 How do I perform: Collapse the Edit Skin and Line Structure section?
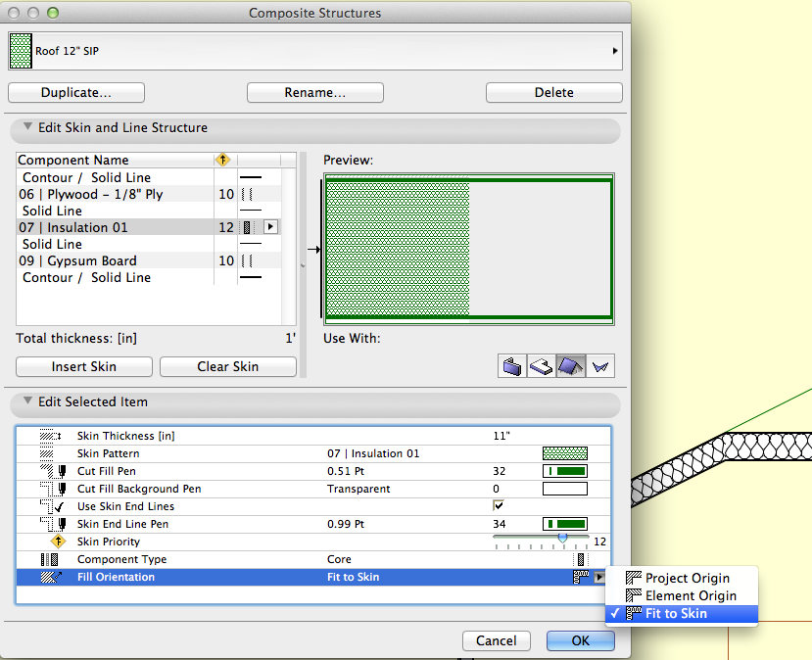coord(24,127)
